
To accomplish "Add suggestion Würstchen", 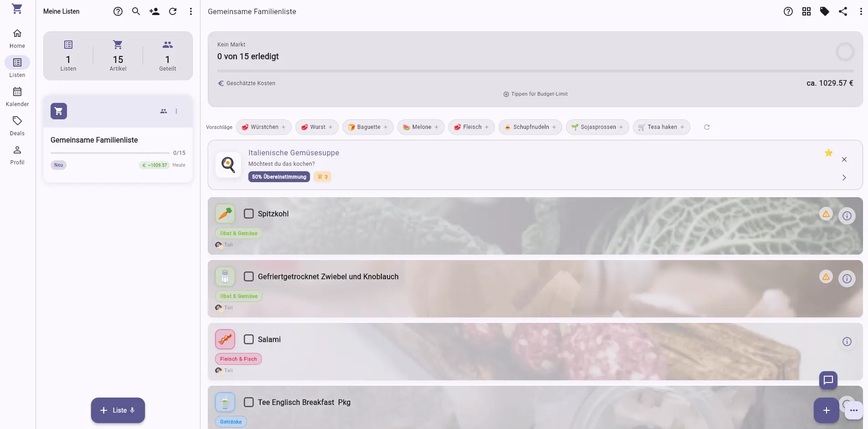I will point(264,127).
